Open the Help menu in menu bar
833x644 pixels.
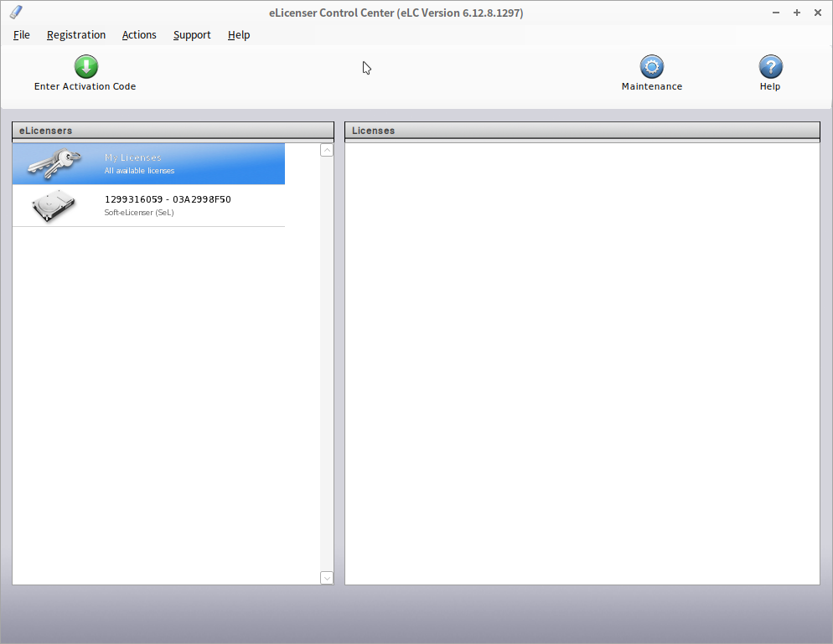[x=239, y=35]
